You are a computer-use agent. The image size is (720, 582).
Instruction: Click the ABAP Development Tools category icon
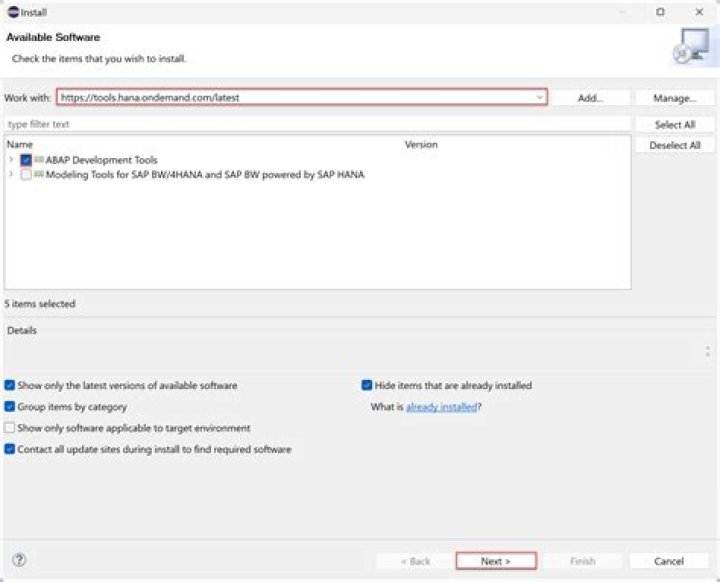[x=39, y=160]
